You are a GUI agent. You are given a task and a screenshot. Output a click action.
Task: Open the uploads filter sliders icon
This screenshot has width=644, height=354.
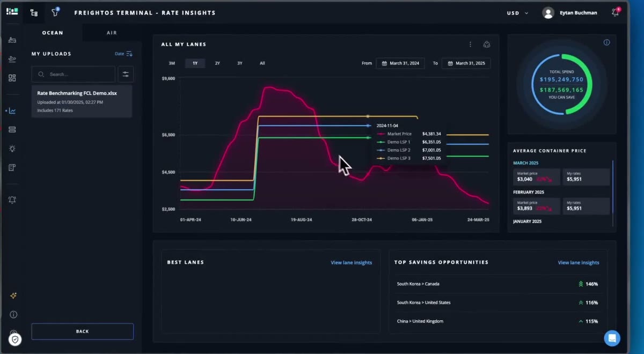[x=126, y=74]
